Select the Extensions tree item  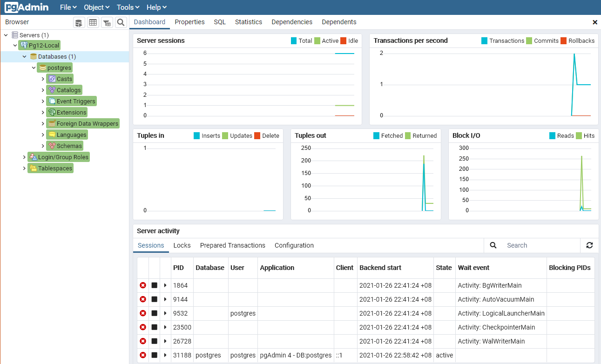point(71,112)
